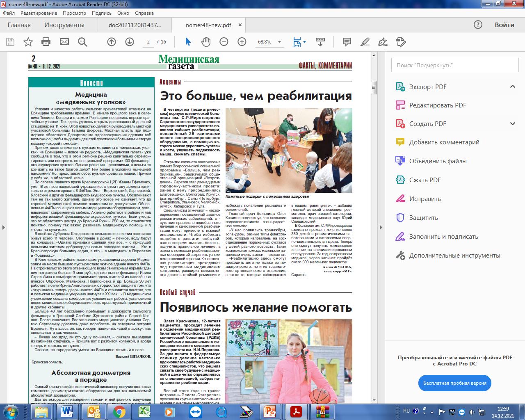The image size is (525, 420).
Task: Open the Подпись menu
Action: pos(102,13)
